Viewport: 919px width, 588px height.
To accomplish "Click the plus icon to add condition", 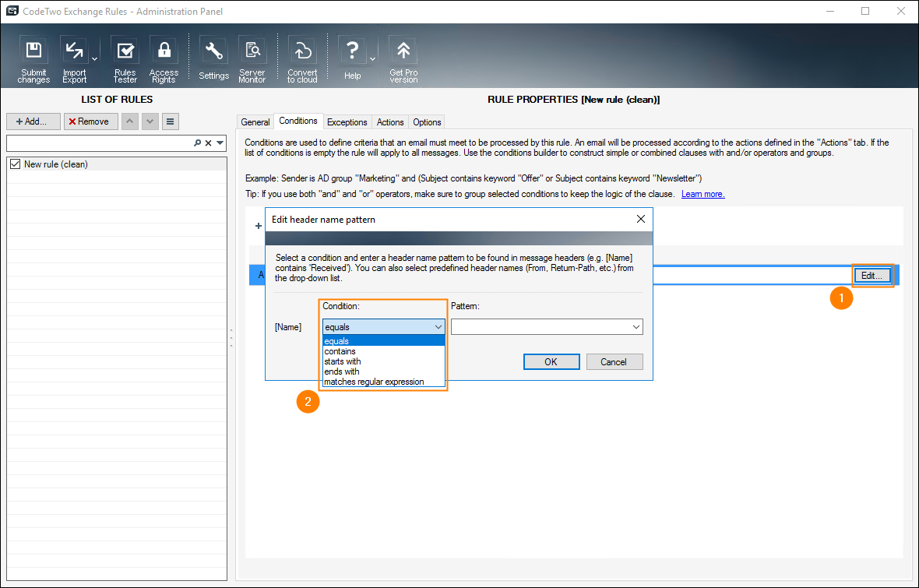I will [259, 226].
